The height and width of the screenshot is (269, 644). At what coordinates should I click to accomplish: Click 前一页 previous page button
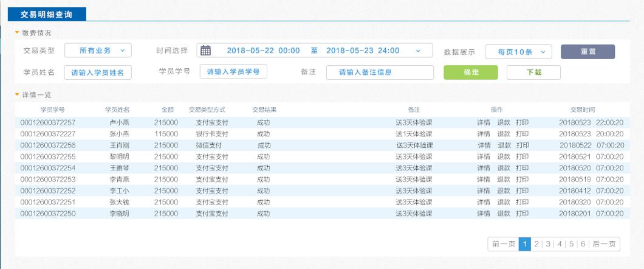pos(503,244)
